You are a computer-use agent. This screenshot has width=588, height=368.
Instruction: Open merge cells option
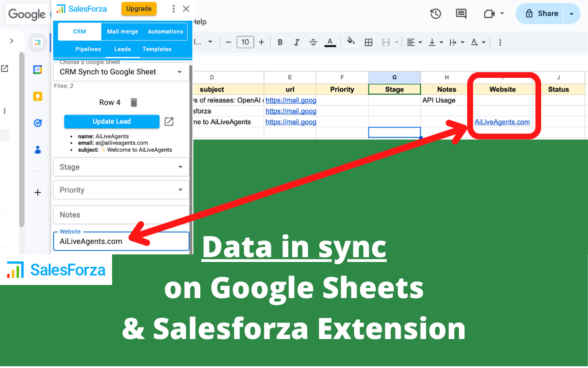coord(386,42)
